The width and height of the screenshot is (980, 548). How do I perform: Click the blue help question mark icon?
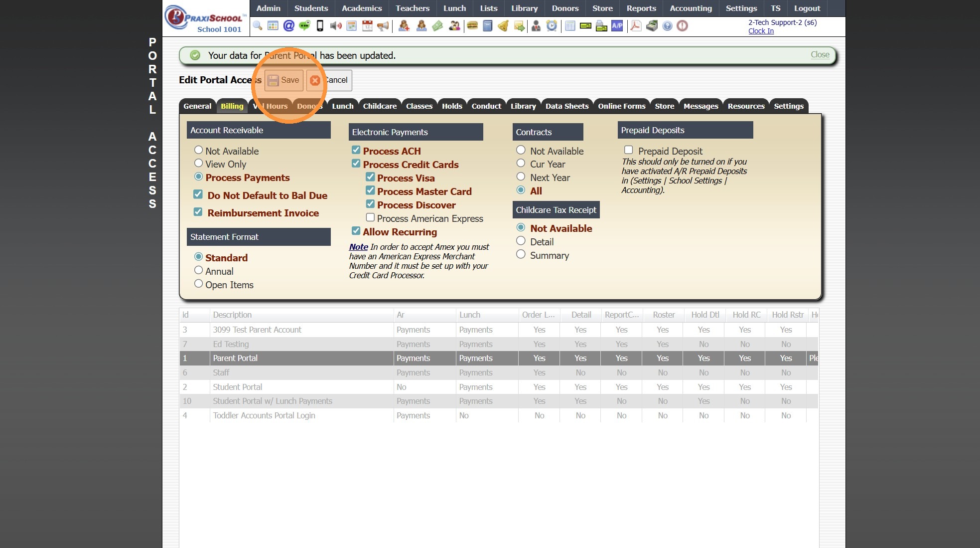coord(667,26)
